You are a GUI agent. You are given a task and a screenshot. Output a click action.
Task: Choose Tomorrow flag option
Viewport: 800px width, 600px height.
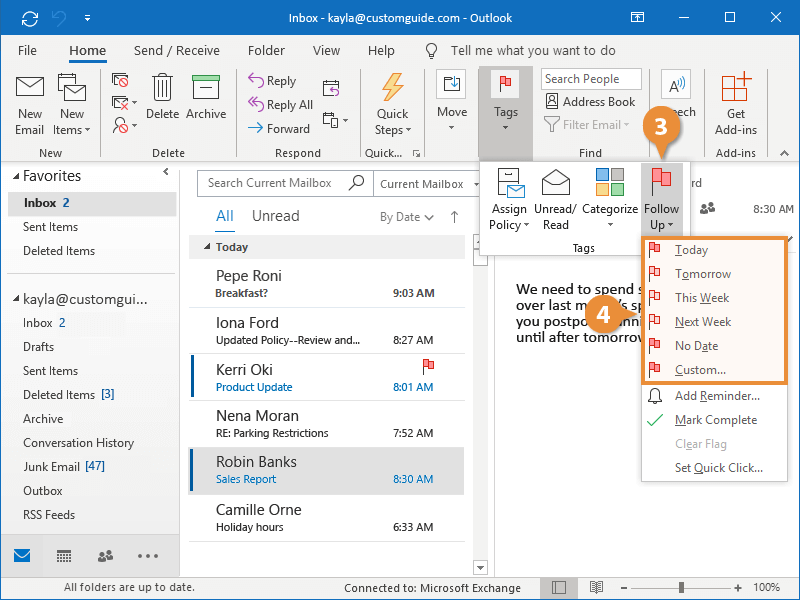click(714, 274)
